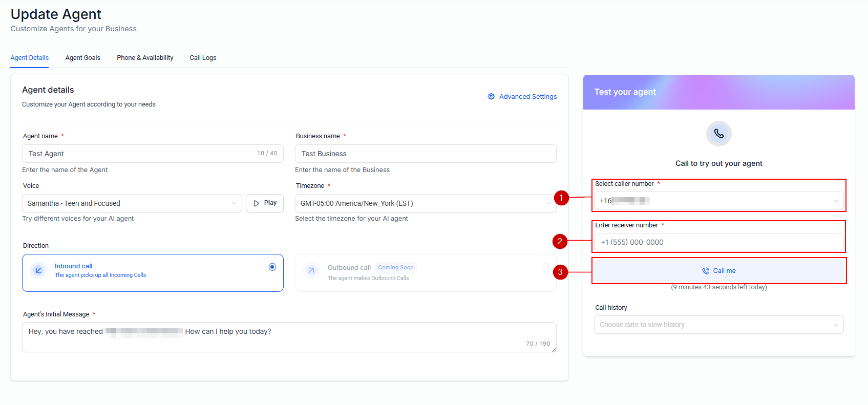Image resolution: width=868 pixels, height=405 pixels.
Task: Open the Voice dropdown showing Samantha
Action: (x=132, y=203)
